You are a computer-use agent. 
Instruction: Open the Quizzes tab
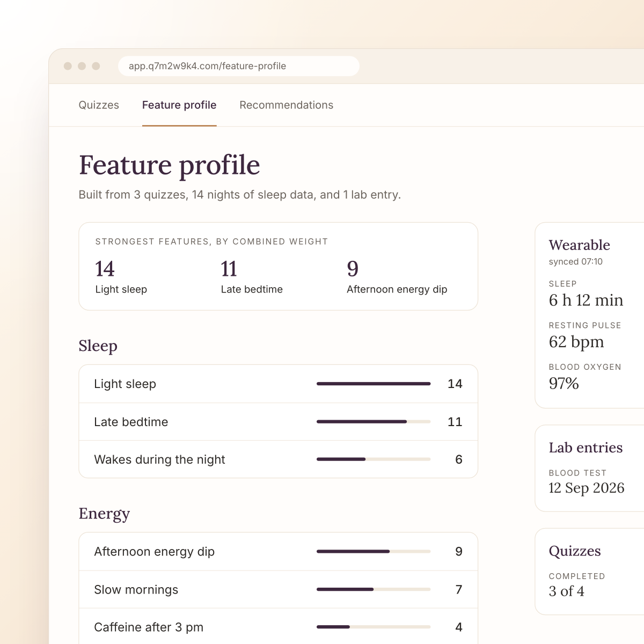pyautogui.click(x=99, y=105)
